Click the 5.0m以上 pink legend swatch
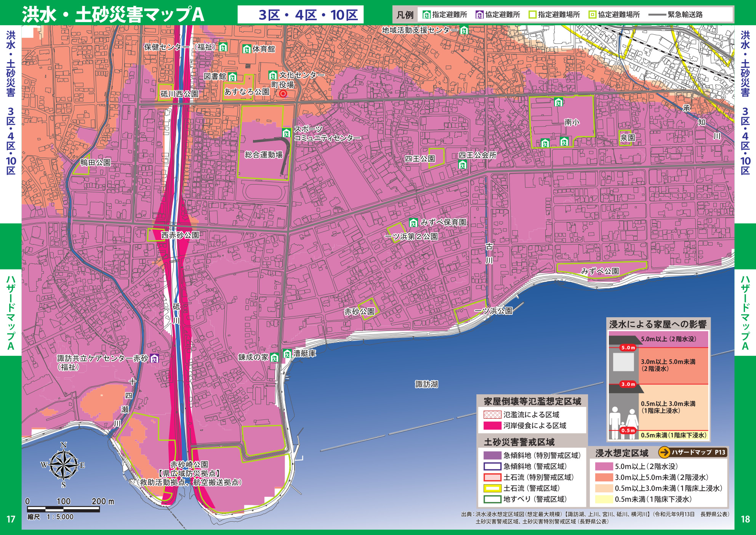This screenshot has height=535, width=756. [x=604, y=466]
